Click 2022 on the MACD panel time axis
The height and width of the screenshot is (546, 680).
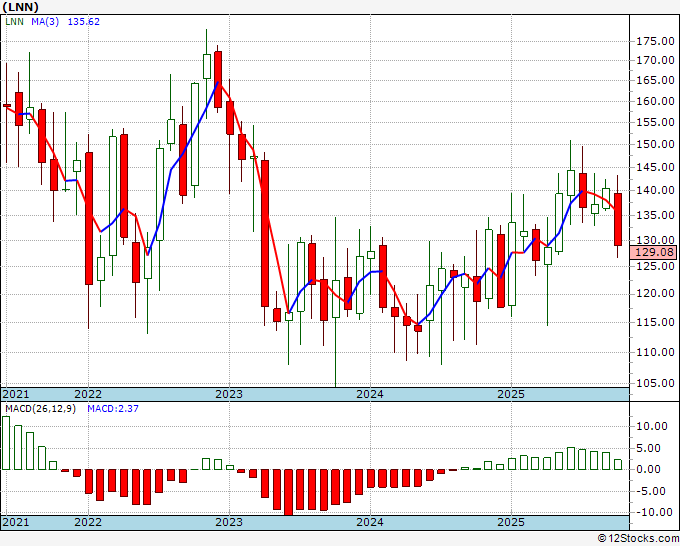[x=88, y=522]
